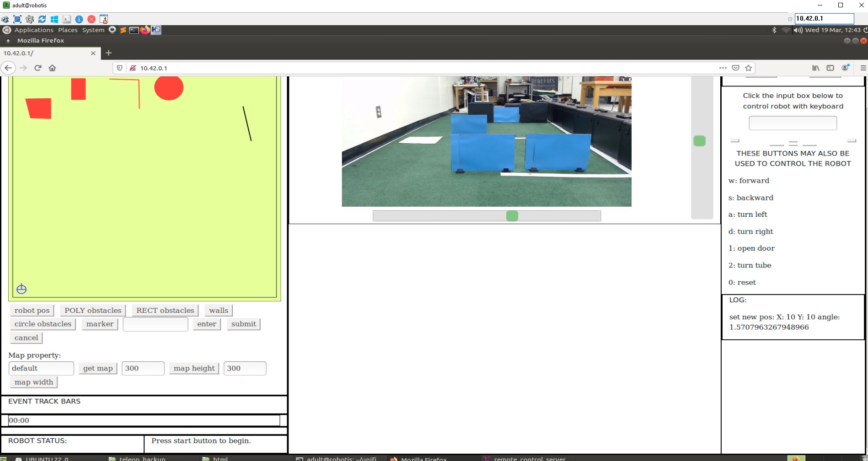Click the vertical camera tilt slider handle
This screenshot has height=461, width=868.
[700, 141]
